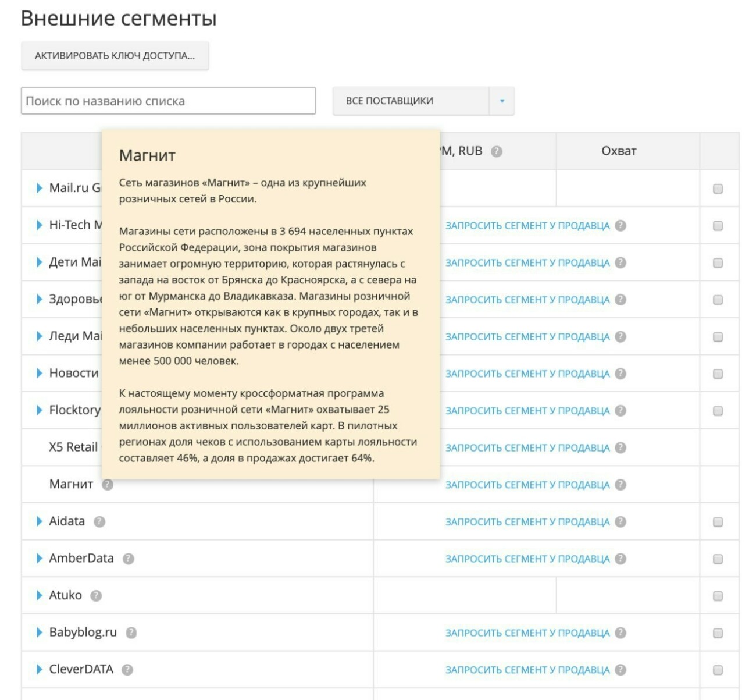Click help icon after Flocktory row request link
Viewport: 756px width, 700px height.
[621, 410]
